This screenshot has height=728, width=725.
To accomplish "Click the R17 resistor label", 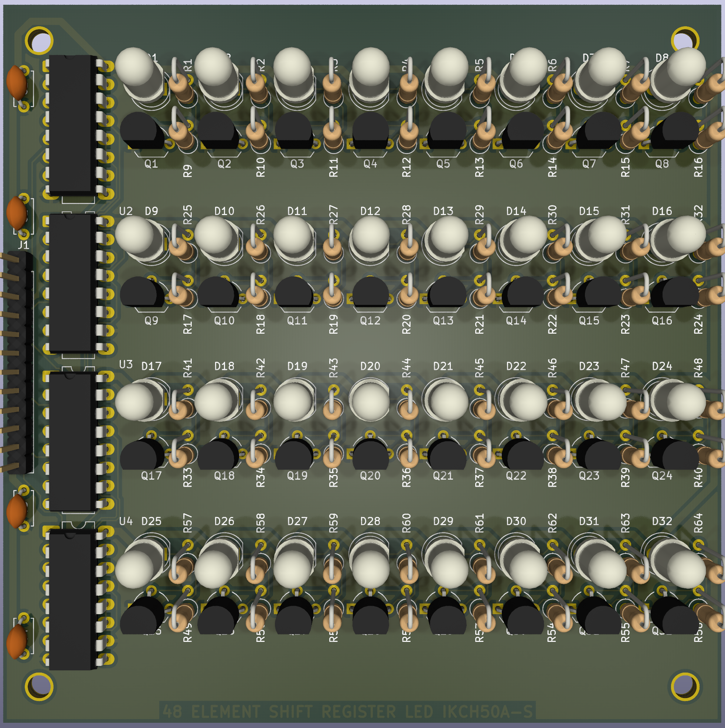I will coord(187,324).
